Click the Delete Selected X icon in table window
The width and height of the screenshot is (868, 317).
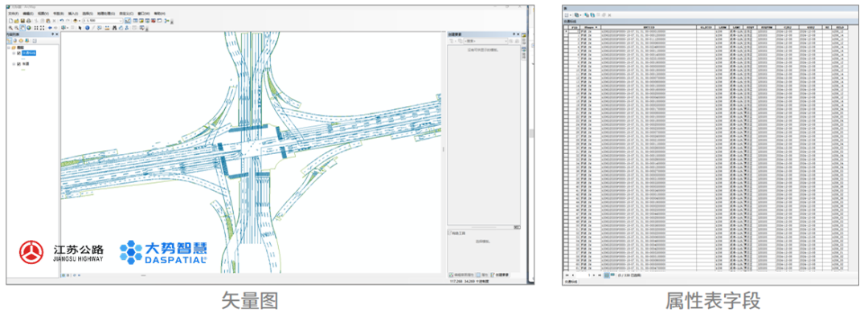pos(609,15)
